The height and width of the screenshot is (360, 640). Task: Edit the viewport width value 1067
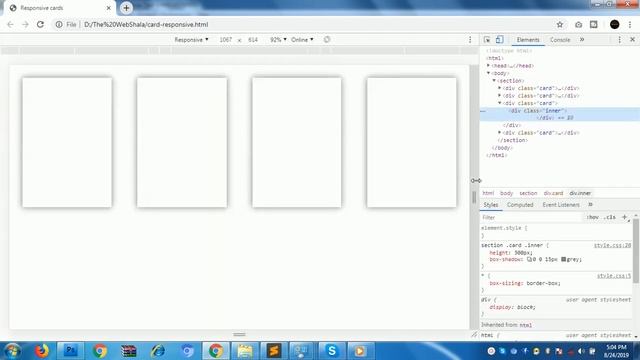pyautogui.click(x=226, y=40)
